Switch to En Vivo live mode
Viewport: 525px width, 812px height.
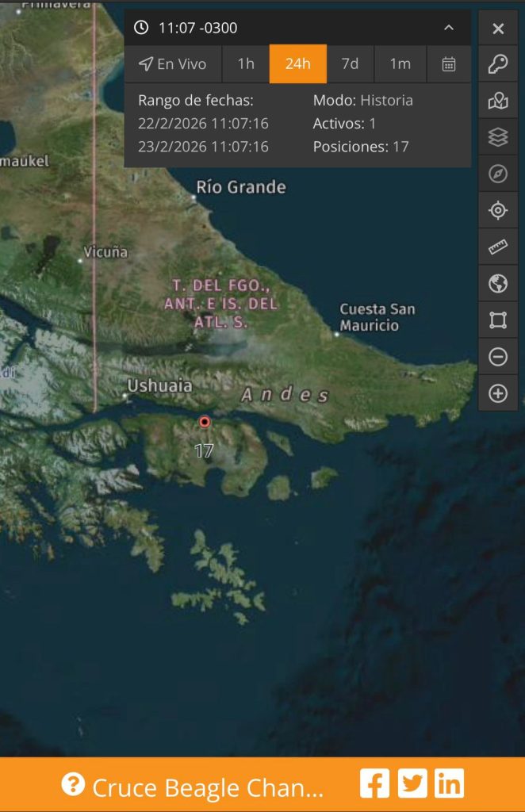click(173, 63)
